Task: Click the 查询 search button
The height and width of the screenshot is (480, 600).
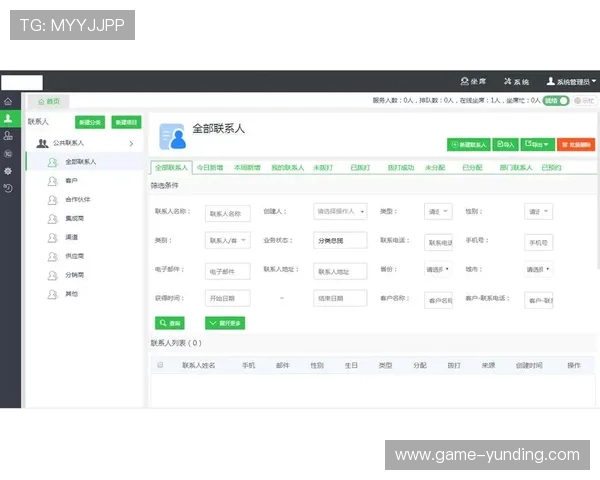Action: [170, 323]
